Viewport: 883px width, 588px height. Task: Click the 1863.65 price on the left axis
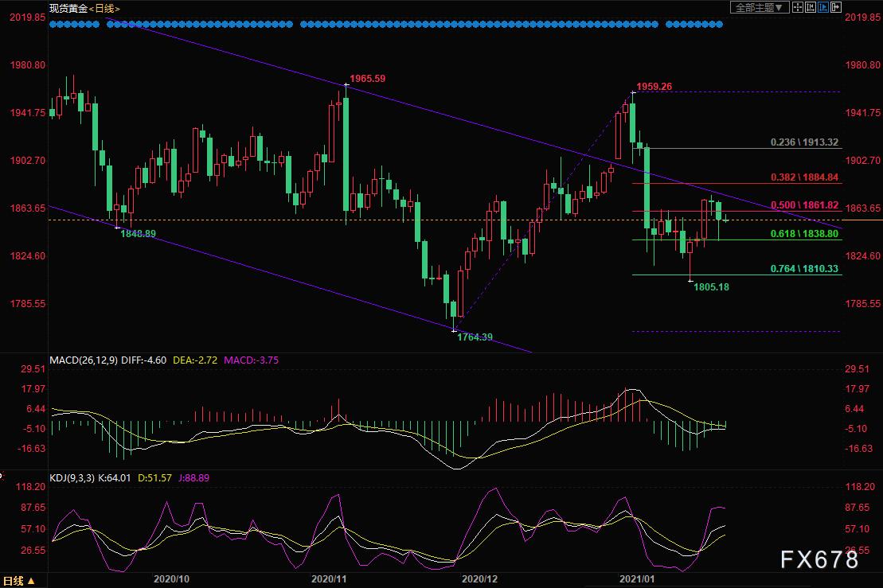click(28, 208)
